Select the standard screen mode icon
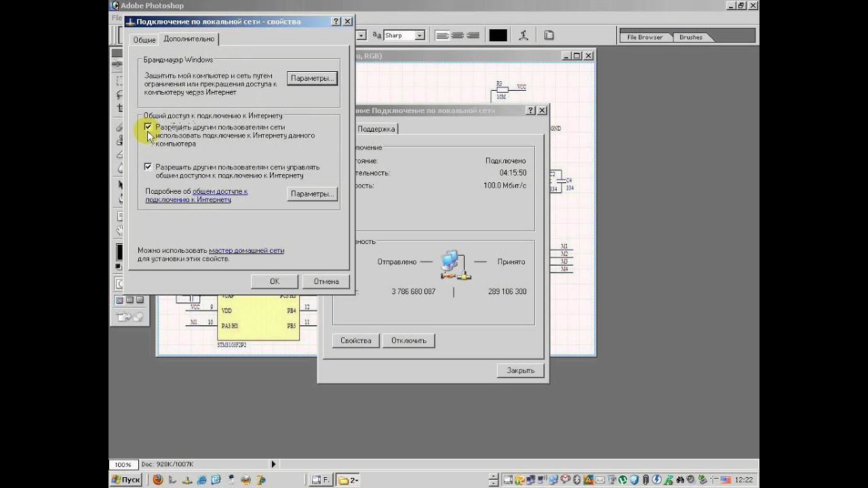868x488 pixels. [x=119, y=300]
